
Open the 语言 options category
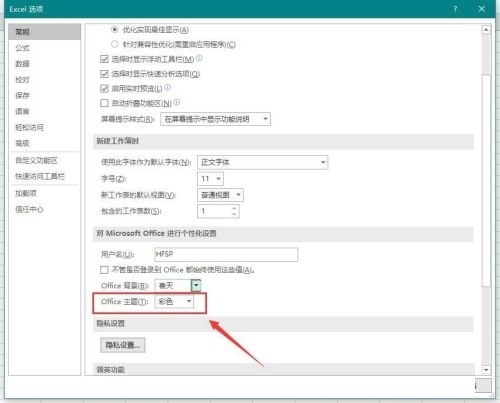coord(22,111)
